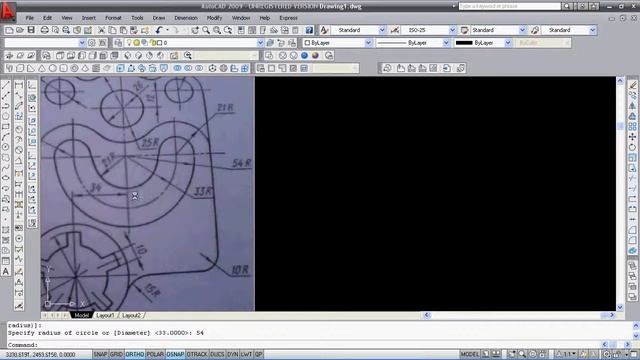Viewport: 640px width, 360px height.
Task: Click the MODEL button in status bar
Action: [x=469, y=354]
